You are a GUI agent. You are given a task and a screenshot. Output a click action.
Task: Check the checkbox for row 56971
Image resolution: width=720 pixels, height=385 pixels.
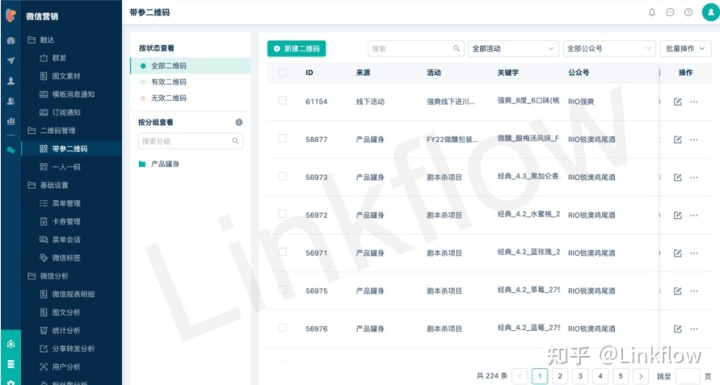pyautogui.click(x=282, y=252)
